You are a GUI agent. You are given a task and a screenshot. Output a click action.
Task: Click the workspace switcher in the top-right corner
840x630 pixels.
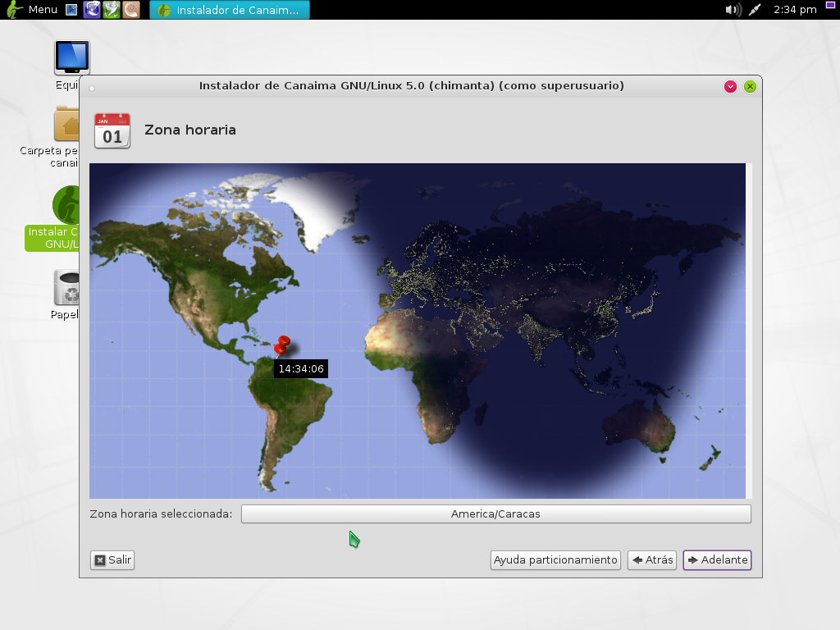[829, 6]
